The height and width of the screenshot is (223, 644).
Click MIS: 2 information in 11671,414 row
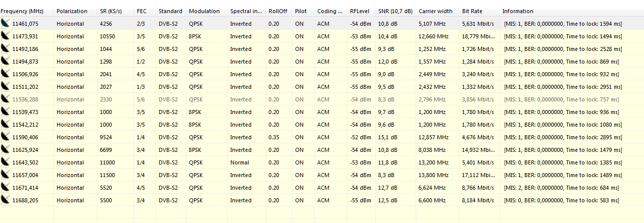(561, 188)
